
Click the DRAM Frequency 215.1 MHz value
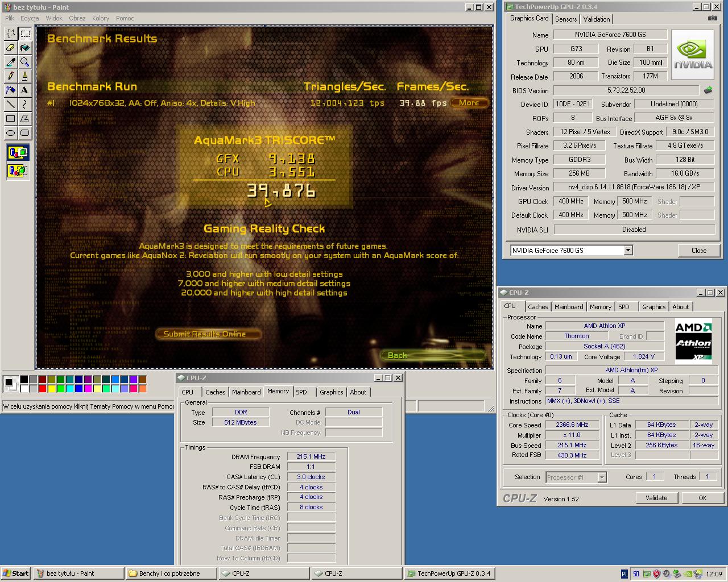click(311, 456)
